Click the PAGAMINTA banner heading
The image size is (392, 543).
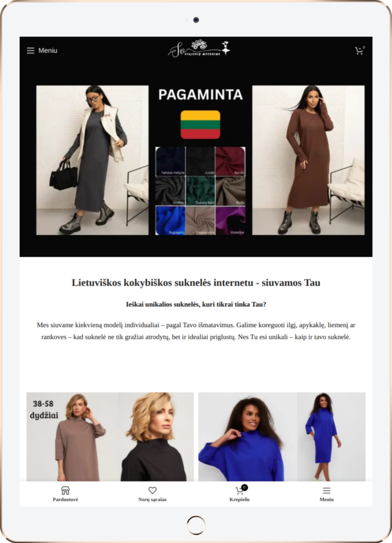point(201,94)
